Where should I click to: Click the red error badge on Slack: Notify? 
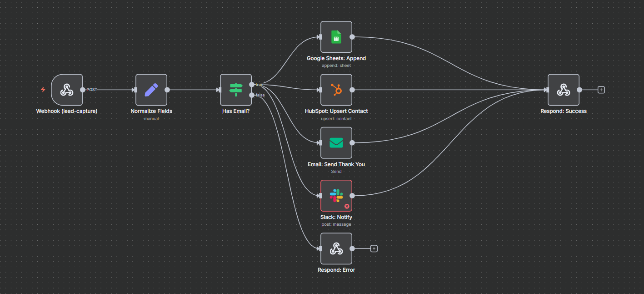[347, 206]
